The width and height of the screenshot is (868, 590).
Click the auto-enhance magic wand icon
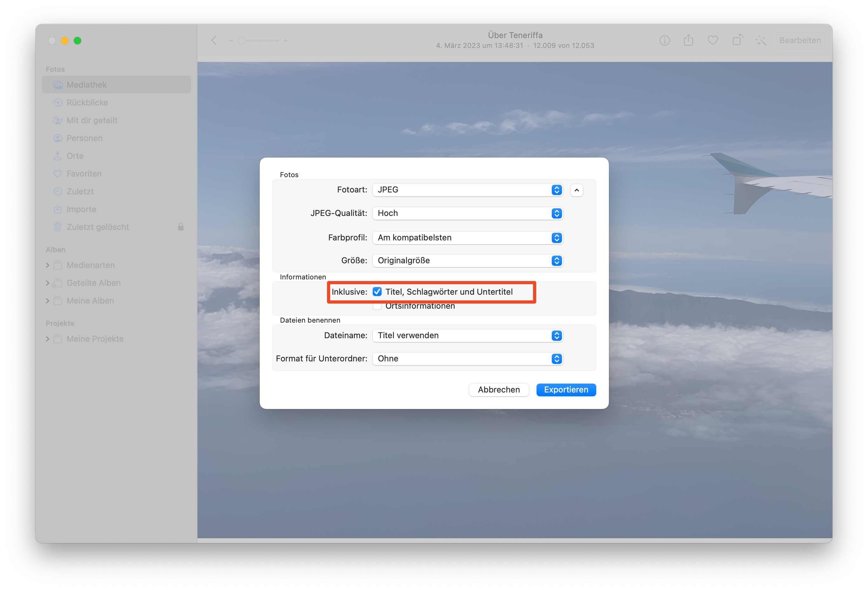click(760, 40)
